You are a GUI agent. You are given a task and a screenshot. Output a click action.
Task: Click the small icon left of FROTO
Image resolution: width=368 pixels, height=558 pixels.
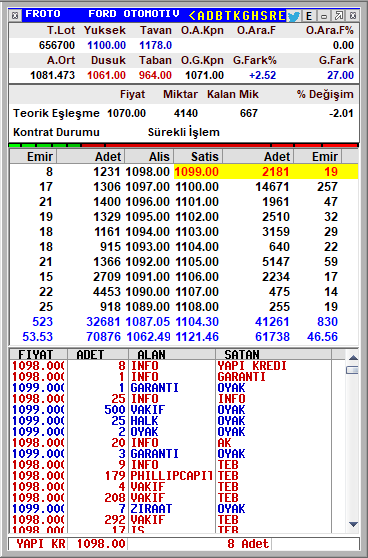point(15,15)
